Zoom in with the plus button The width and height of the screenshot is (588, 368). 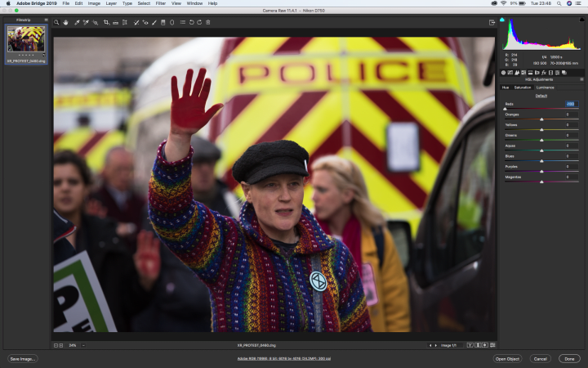[60, 345]
